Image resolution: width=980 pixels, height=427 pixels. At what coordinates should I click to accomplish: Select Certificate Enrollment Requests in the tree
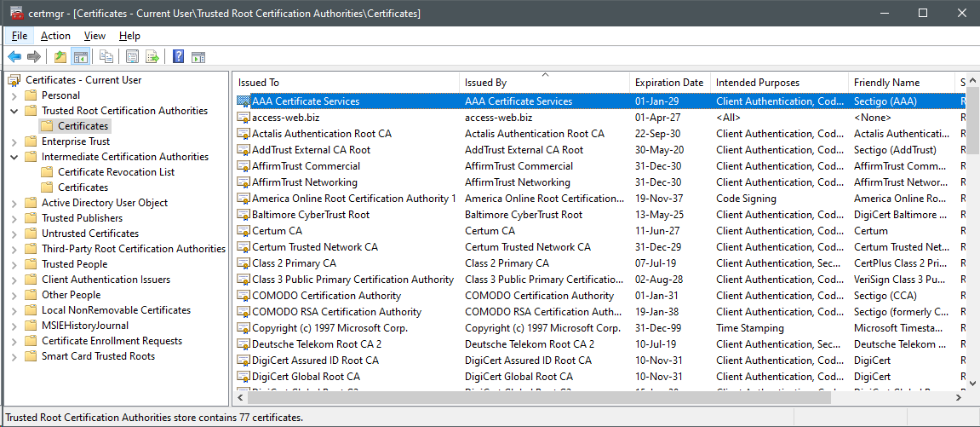coord(112,341)
